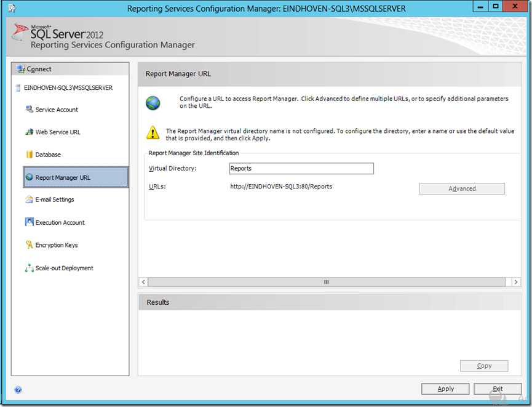This screenshot has height=407, width=532.
Task: Click the Virtual Directory input field
Action: point(301,169)
